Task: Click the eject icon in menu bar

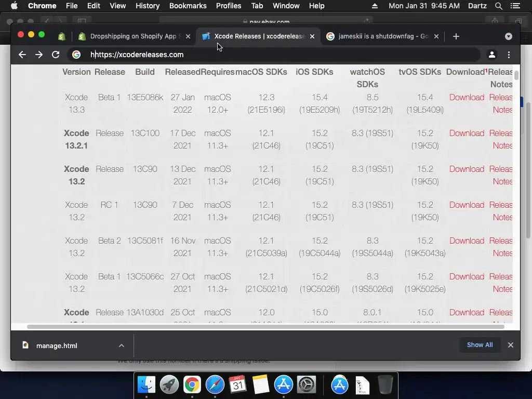Action: click(x=375, y=6)
